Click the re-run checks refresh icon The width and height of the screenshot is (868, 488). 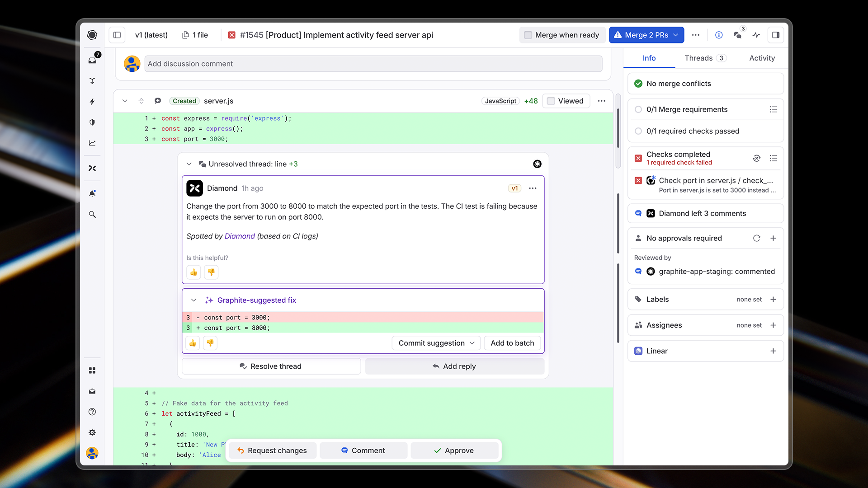point(756,158)
